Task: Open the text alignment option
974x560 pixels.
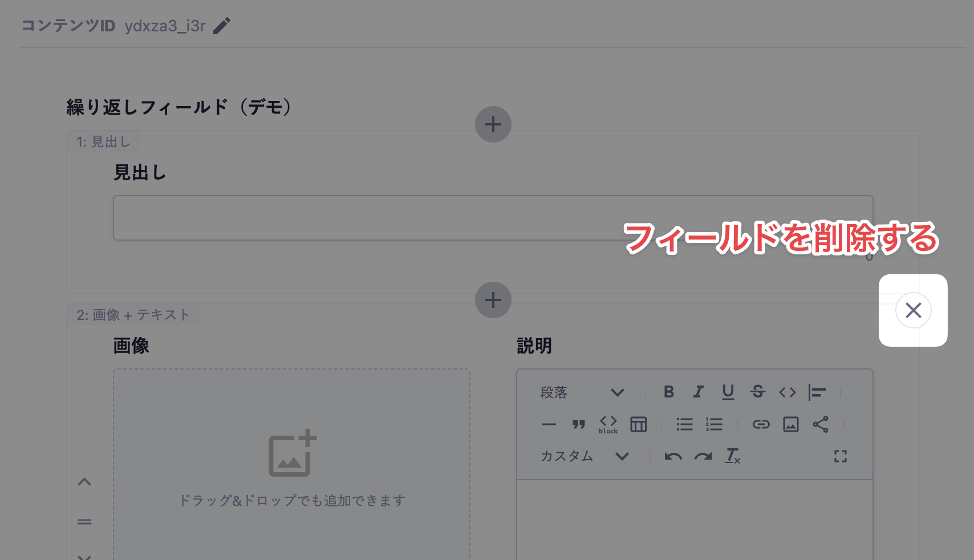Action: click(x=817, y=392)
